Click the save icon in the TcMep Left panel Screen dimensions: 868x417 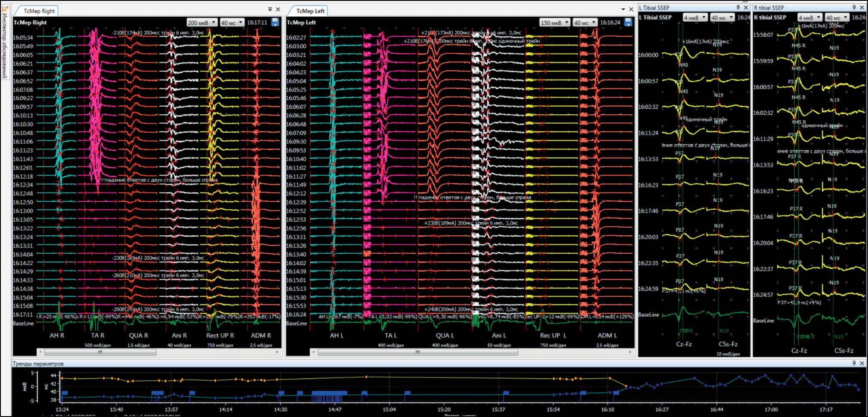(628, 22)
